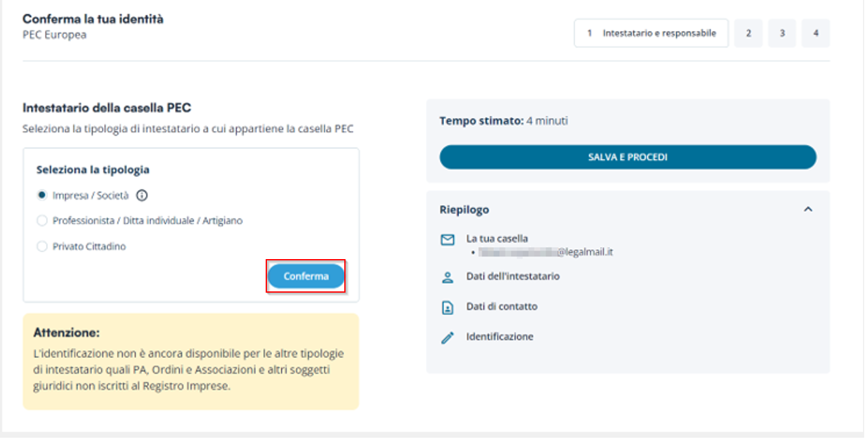The image size is (868, 439).
Task: Click the Identificazione summary entry
Action: (x=500, y=337)
